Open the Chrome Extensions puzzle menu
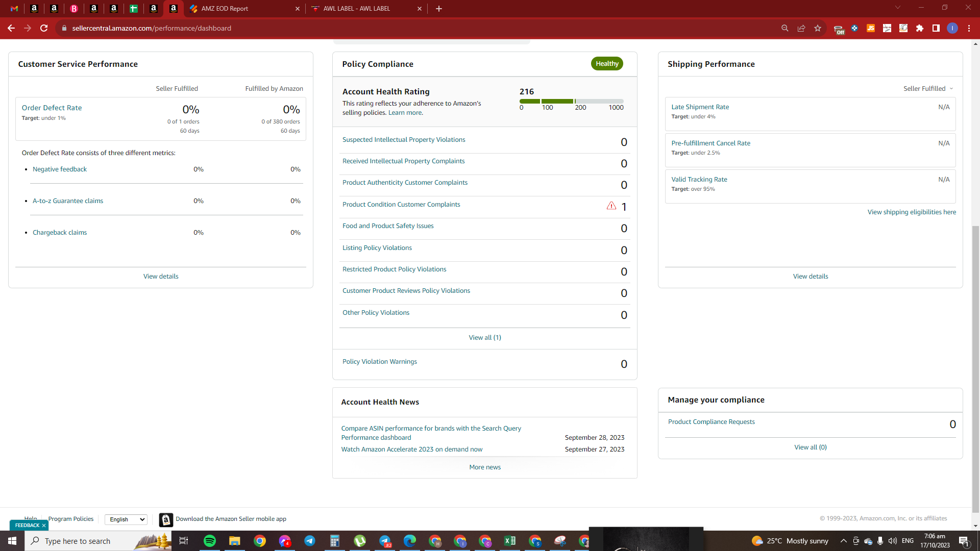Viewport: 980px width, 551px height. [x=920, y=28]
